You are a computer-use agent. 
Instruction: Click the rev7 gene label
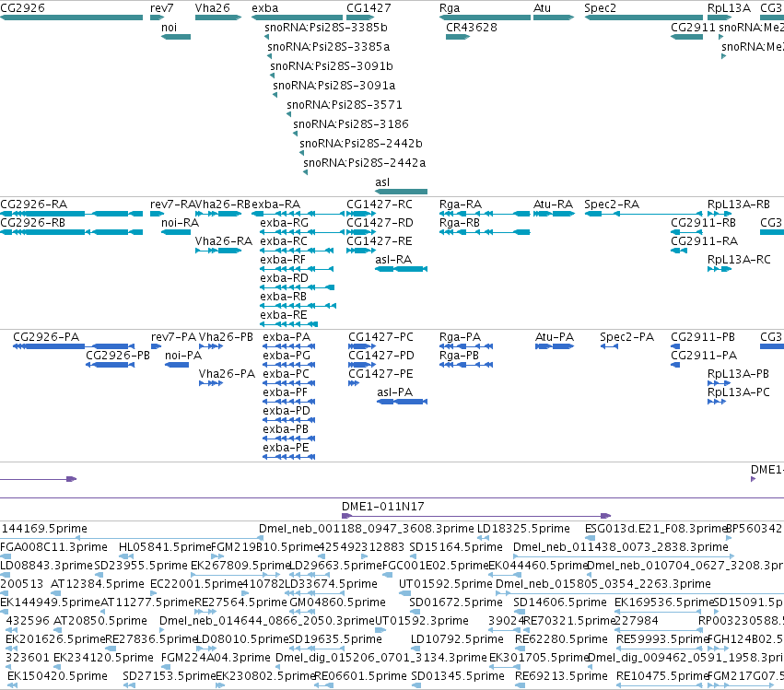[x=161, y=8]
